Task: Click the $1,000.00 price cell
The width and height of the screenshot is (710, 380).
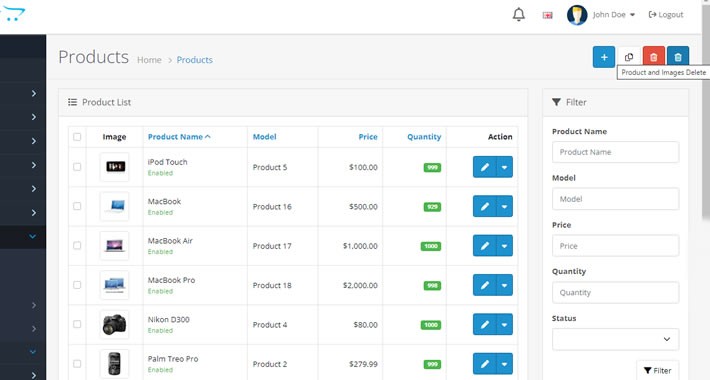Action: point(360,246)
